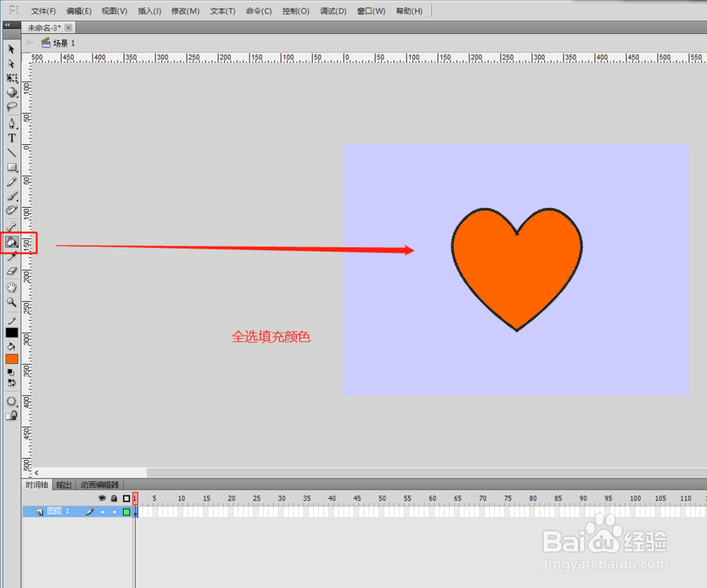Select the Paint Bucket tool
The image size is (707, 588).
coord(12,242)
